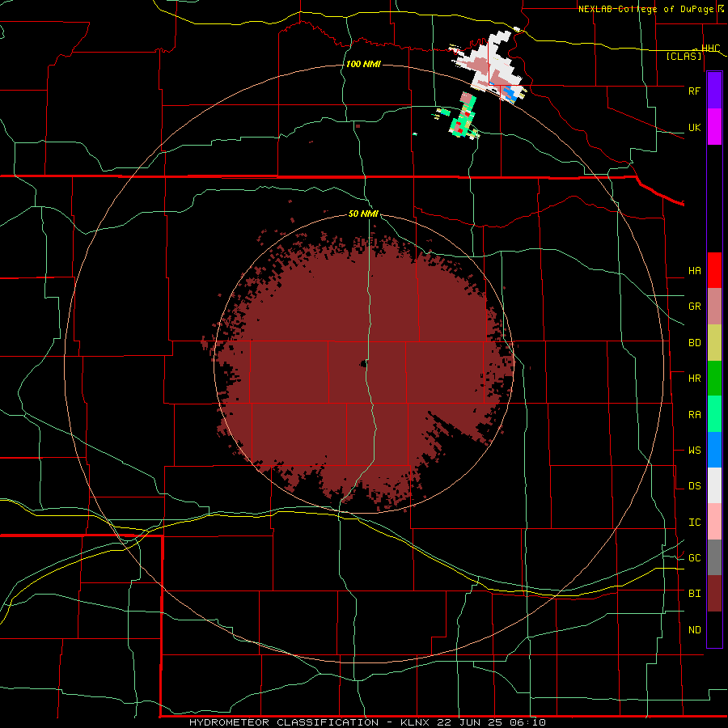
Task: Click the GC label text in legend
Action: click(x=694, y=557)
